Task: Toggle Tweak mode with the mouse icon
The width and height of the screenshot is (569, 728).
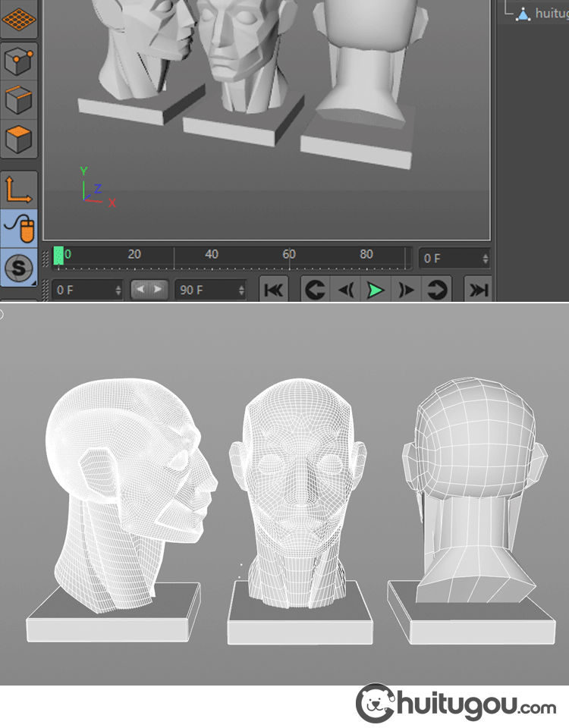Action: [x=19, y=227]
